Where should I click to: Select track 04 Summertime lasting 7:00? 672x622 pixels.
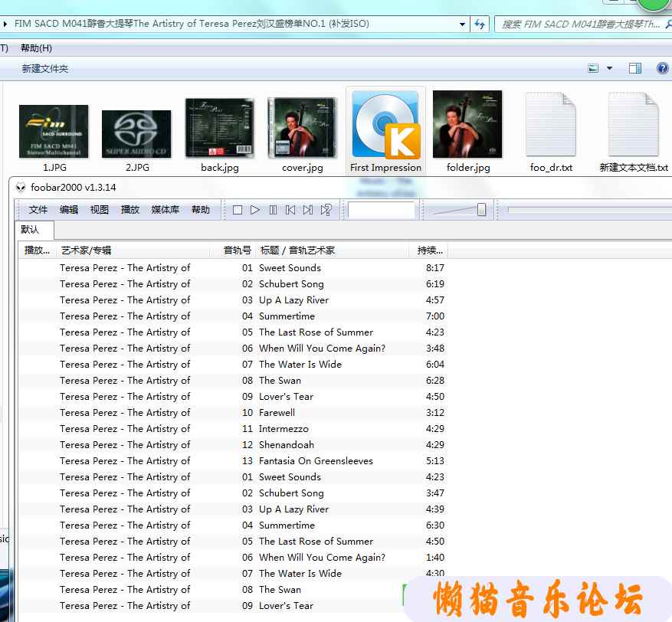coord(233,316)
